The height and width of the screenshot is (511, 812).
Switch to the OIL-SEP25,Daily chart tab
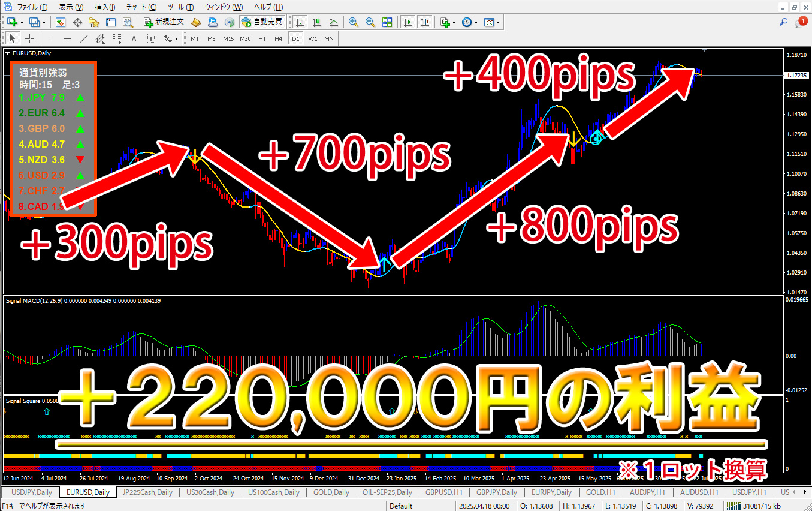tap(387, 492)
